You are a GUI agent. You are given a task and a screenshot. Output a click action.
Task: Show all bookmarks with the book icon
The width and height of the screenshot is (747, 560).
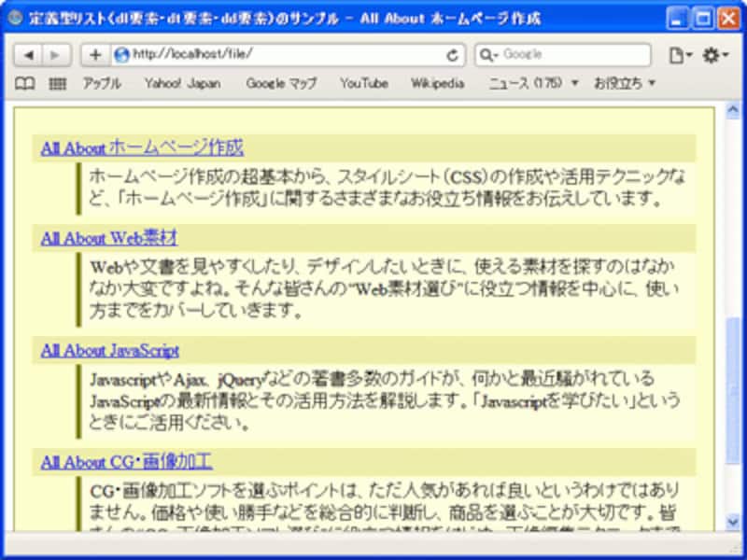click(25, 84)
